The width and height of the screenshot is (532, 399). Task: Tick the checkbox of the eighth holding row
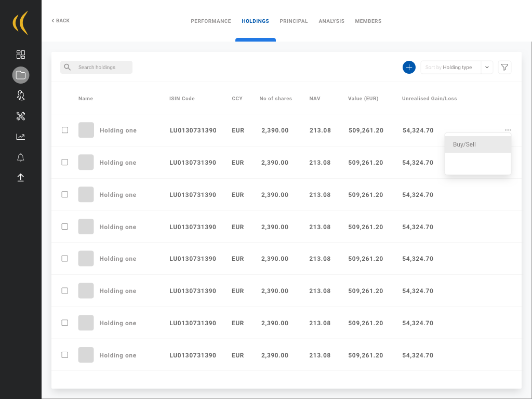pos(64,355)
